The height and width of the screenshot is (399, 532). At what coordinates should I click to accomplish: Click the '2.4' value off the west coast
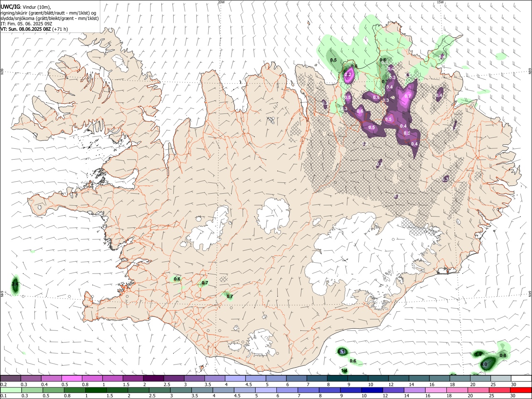coord(15,284)
